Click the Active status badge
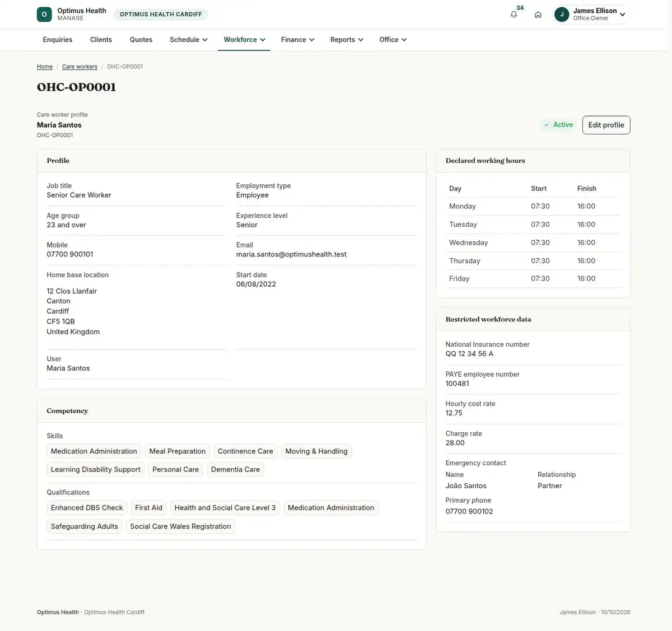Viewport: 672px width, 631px height. pos(558,125)
